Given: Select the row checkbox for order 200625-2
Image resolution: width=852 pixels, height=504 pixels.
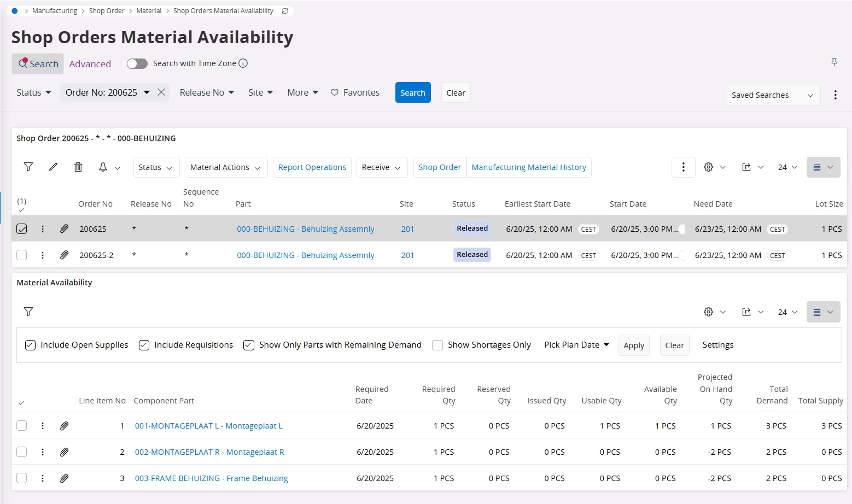Looking at the screenshot, I should (22, 255).
